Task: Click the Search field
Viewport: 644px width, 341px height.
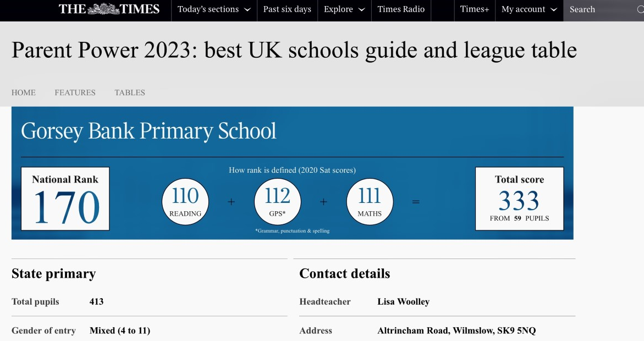Action: pos(603,10)
